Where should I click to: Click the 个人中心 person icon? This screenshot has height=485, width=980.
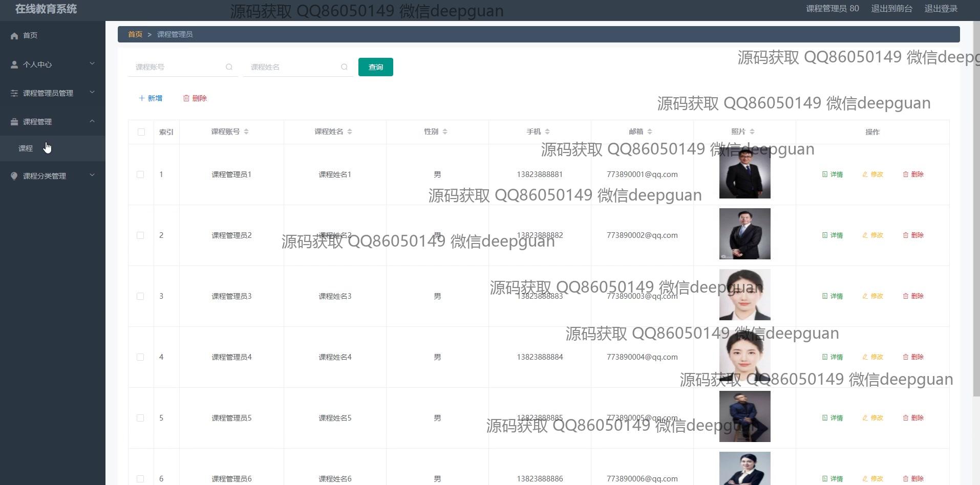click(14, 64)
